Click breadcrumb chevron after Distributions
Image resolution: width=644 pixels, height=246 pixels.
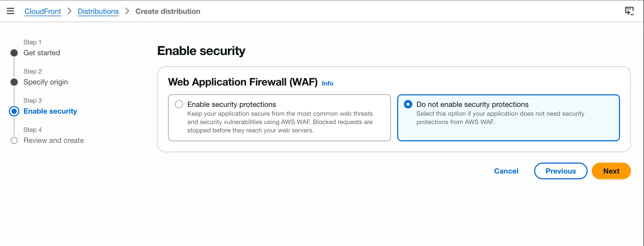tap(127, 11)
